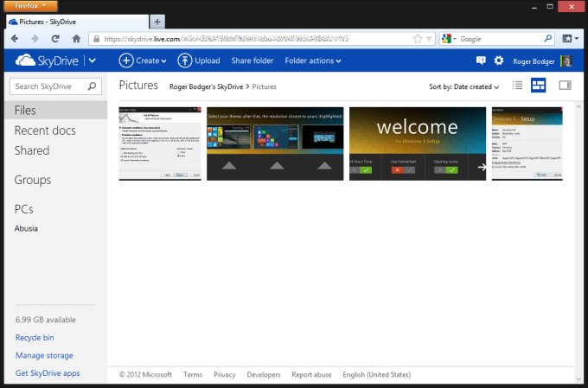Expand the Create dropdown menu
Viewport: 588px width, 388px height.
143,60
